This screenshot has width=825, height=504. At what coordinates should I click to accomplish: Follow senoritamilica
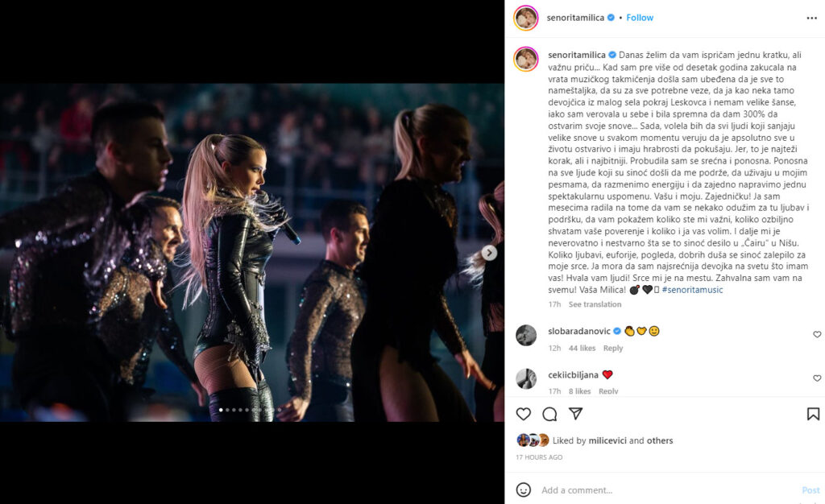pos(640,18)
